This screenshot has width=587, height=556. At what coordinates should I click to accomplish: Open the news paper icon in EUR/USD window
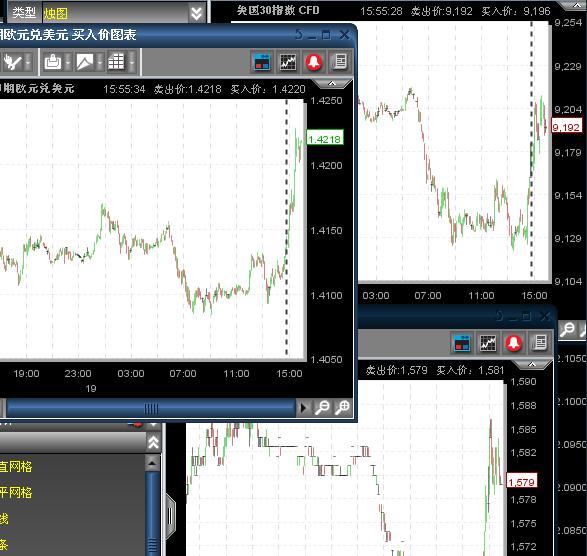click(340, 62)
